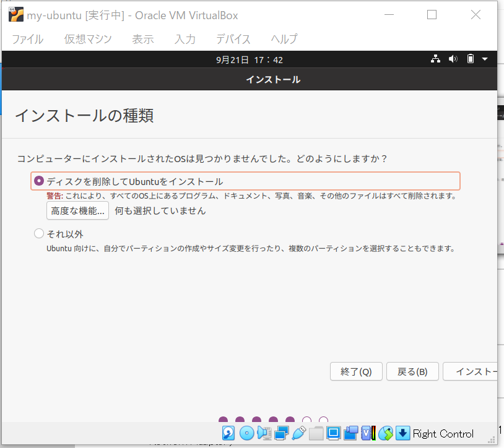This screenshot has width=504, height=448.
Task: Click the Ubuntu battery indicator icon
Action: click(471, 59)
